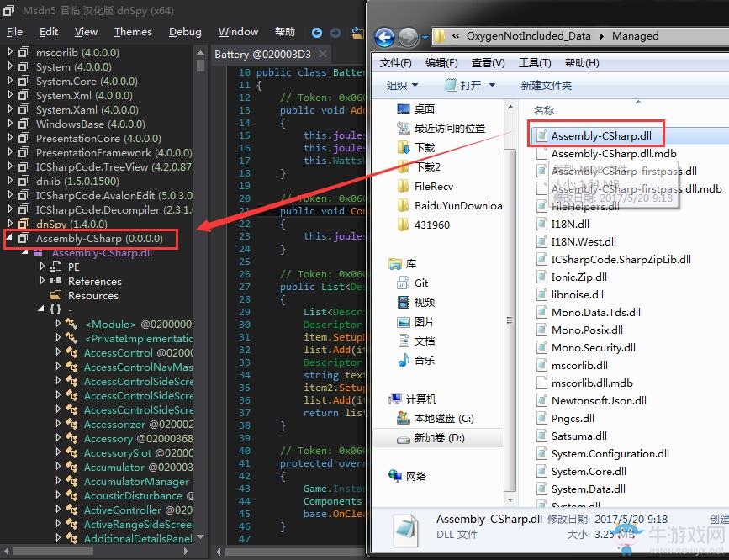The height and width of the screenshot is (560, 729).
Task: Close the Battery @020003D3 tab
Action: pos(323,54)
